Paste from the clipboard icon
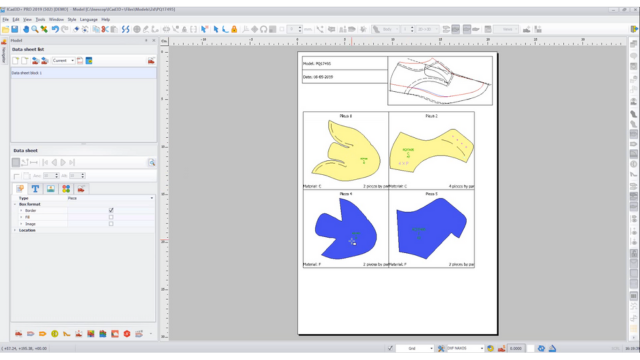Viewport: 640px width, 360px height. pyautogui.click(x=114, y=29)
